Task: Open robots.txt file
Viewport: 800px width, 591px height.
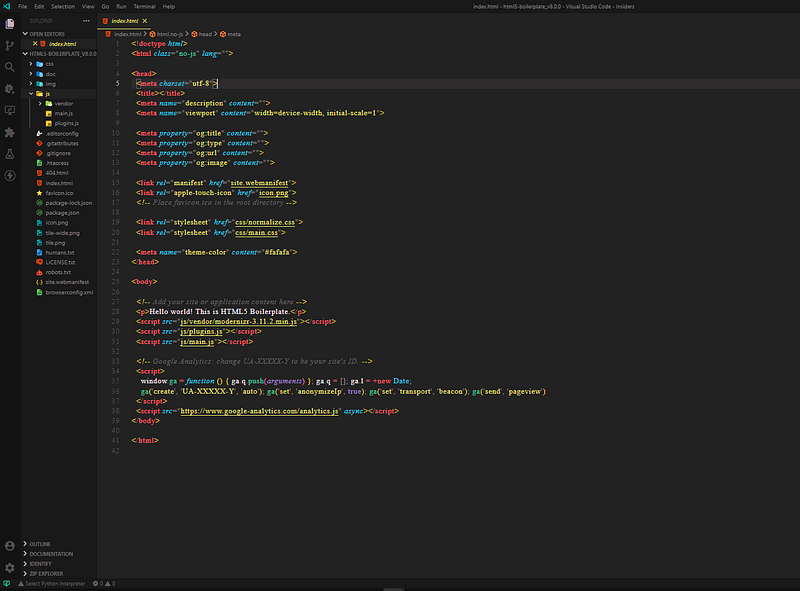Action: click(x=58, y=273)
